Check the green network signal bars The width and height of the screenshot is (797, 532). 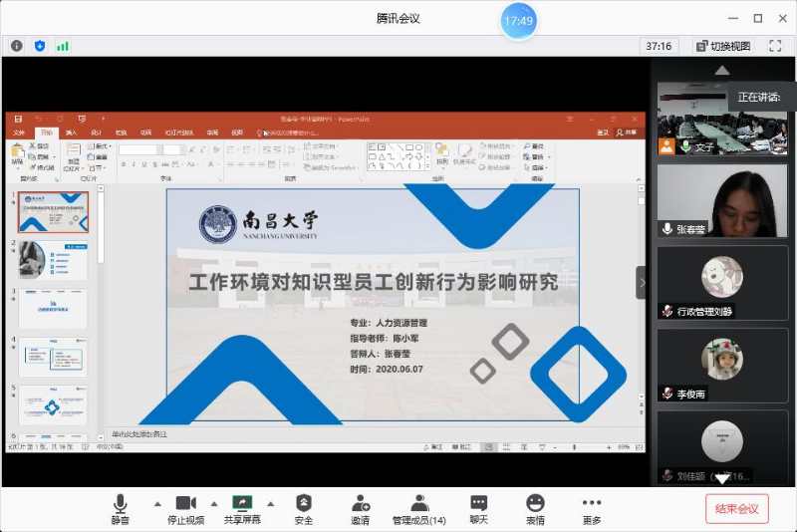[63, 46]
